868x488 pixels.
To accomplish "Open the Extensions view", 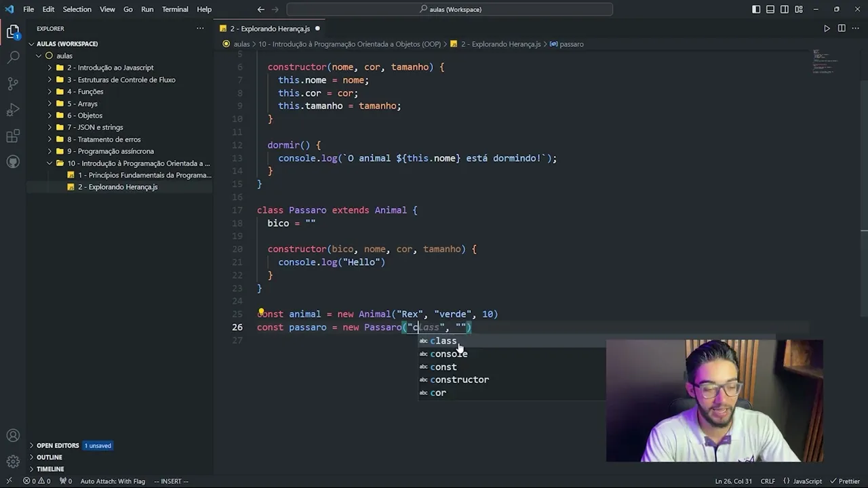I will [x=13, y=136].
